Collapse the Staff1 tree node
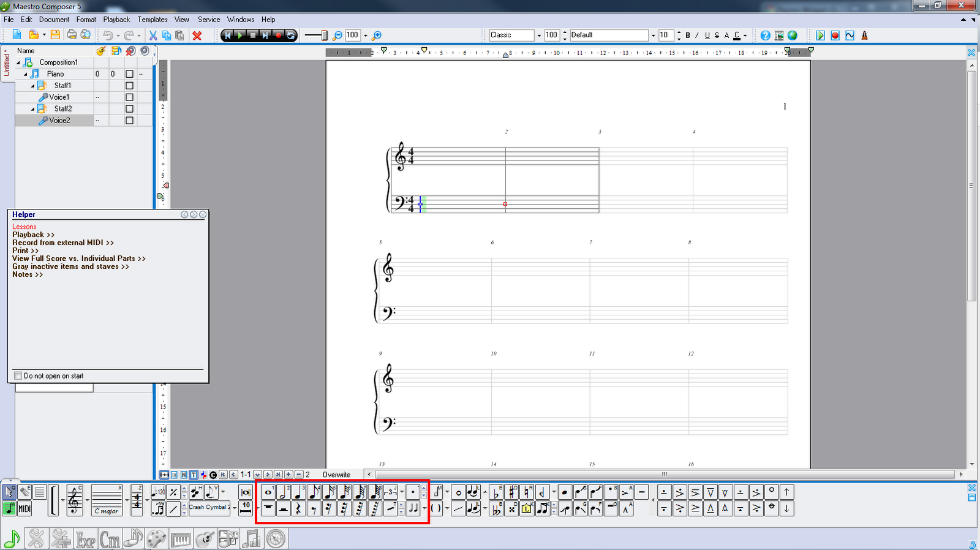Image resolution: width=980 pixels, height=550 pixels. tap(33, 86)
